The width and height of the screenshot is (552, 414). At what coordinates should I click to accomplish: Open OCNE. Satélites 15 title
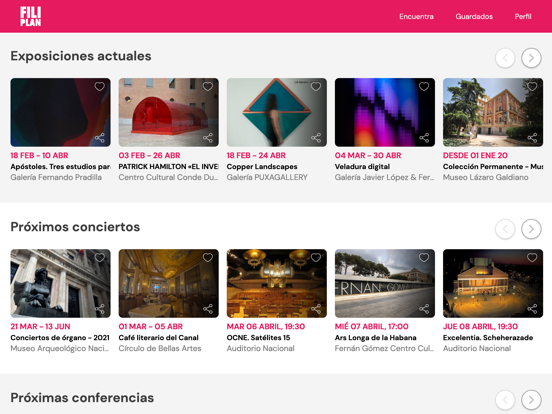click(x=258, y=338)
